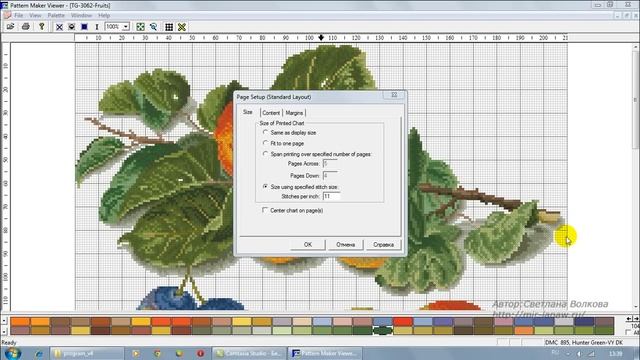This screenshot has width=640, height=360.
Task: Click the palette scroll down arrow
Action: click(4, 331)
